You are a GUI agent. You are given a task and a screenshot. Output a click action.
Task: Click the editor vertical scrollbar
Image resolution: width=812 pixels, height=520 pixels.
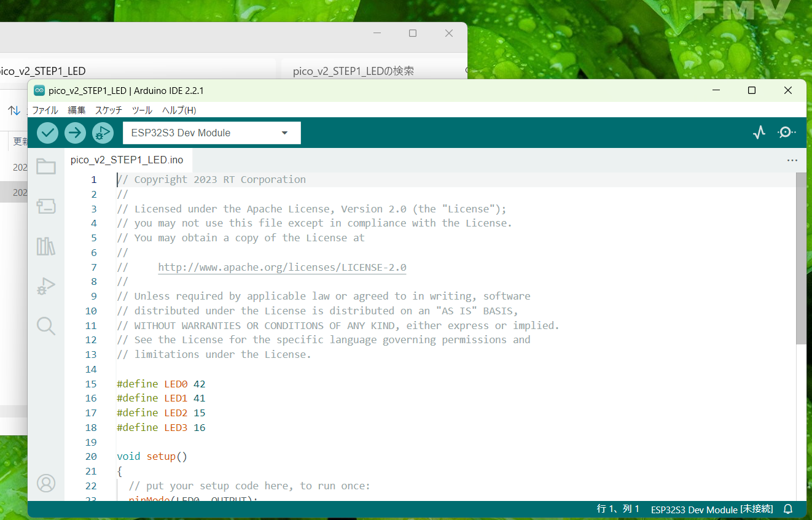800,258
